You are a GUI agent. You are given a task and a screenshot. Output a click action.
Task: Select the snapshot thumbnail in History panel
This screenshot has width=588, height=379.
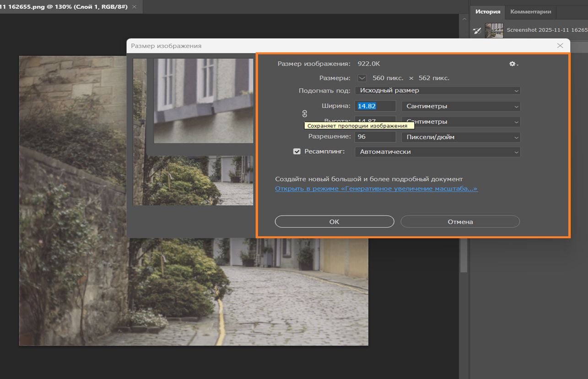pos(494,31)
